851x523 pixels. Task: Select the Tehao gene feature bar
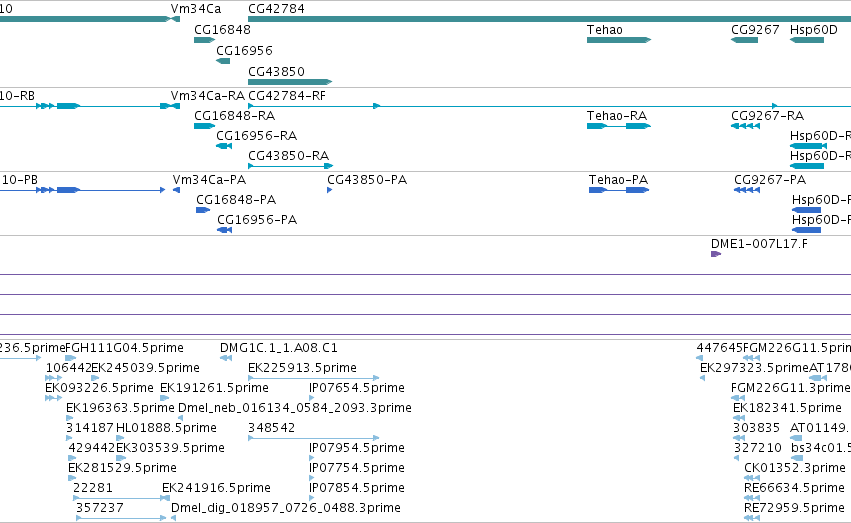[x=619, y=40]
